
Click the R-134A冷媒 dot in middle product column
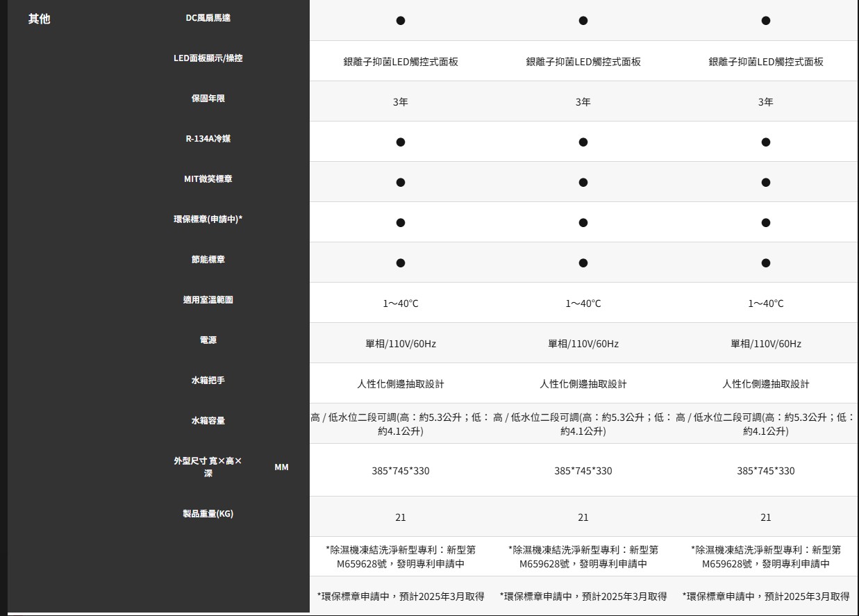point(583,142)
